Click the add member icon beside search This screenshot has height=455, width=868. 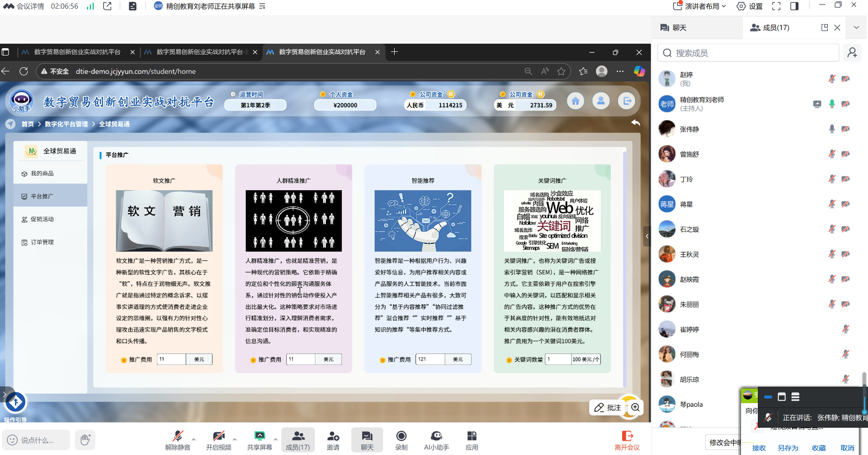[852, 53]
